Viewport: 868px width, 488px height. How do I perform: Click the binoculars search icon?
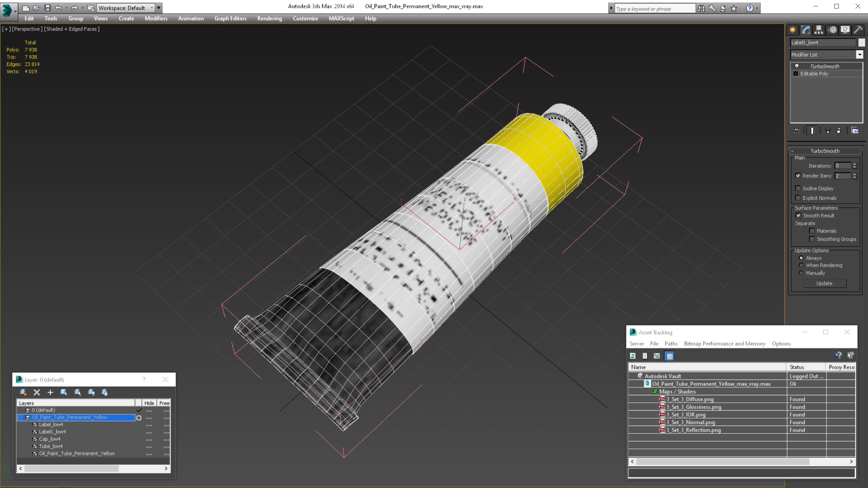click(x=701, y=8)
